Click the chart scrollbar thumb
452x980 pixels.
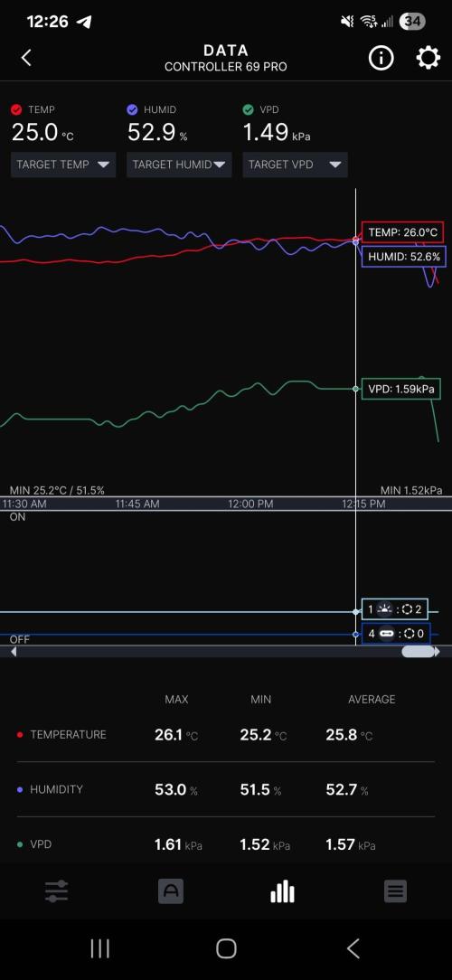pyautogui.click(x=419, y=652)
